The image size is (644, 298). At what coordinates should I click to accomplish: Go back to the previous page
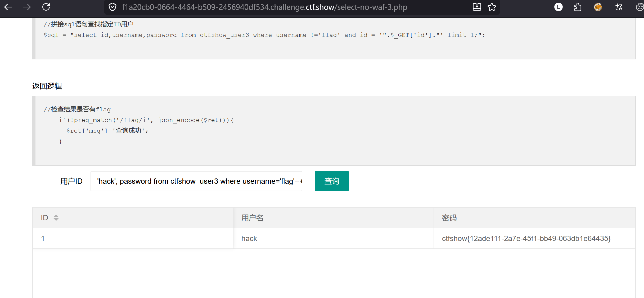(x=8, y=7)
